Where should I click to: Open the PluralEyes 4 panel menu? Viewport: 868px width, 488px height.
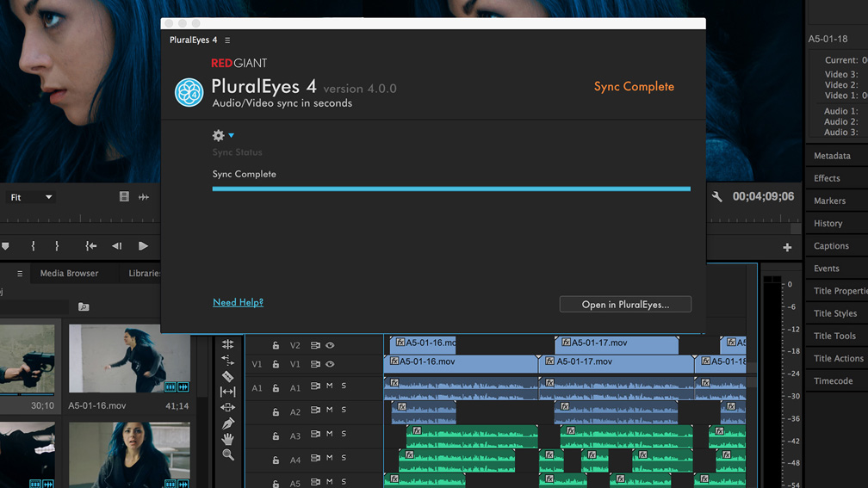[x=227, y=40]
